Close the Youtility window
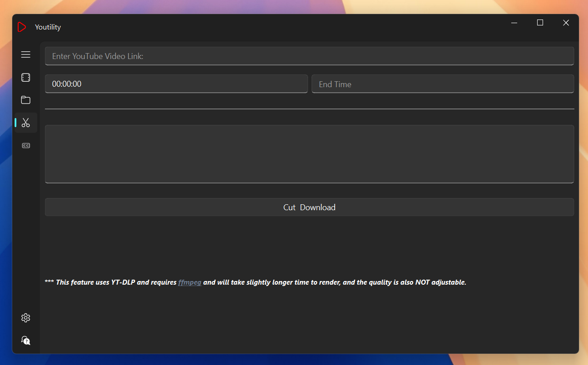Viewport: 588px width, 365px height. pyautogui.click(x=566, y=23)
